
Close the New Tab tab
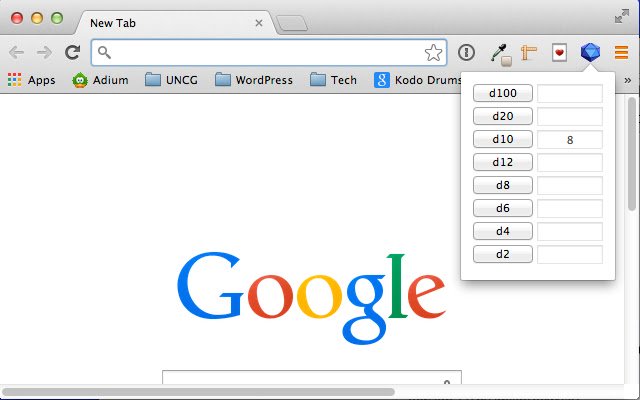[259, 23]
